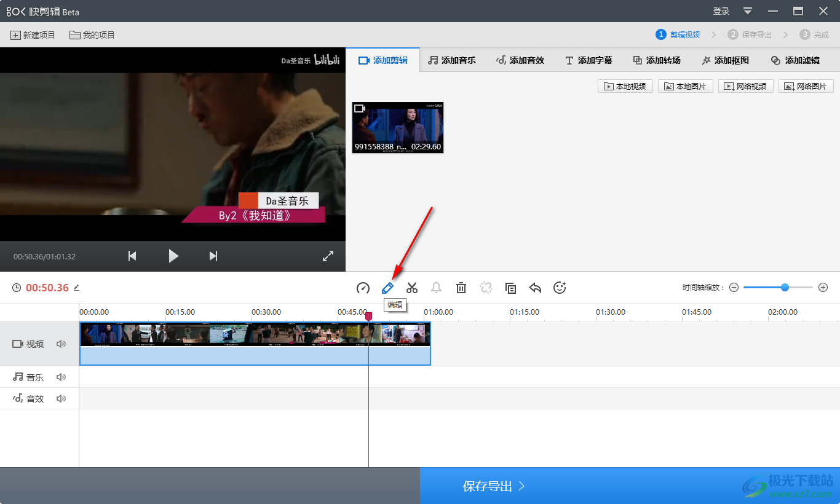Click the 本地视频 button

pyautogui.click(x=625, y=86)
